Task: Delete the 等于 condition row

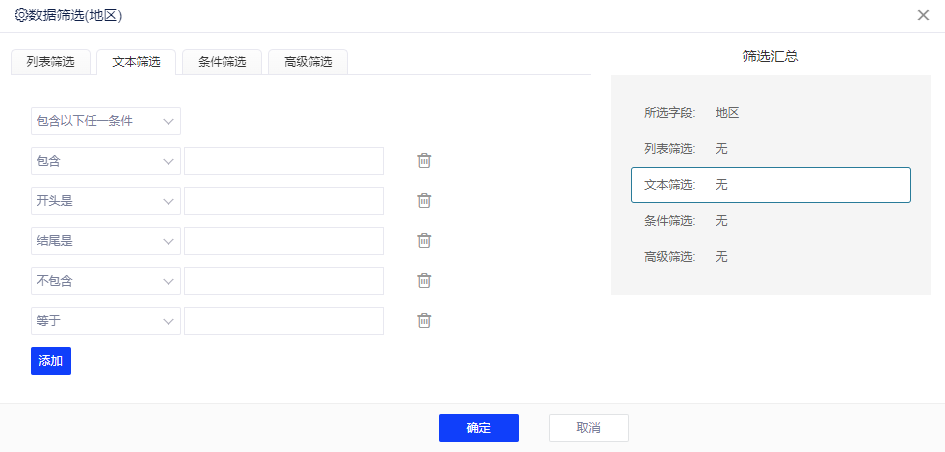Action: coord(424,321)
